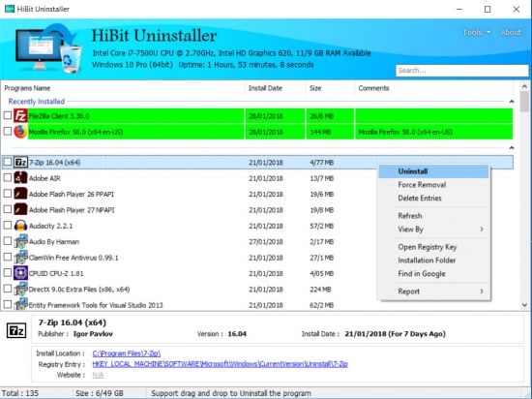Click the HiBit Uninstaller header logo
This screenshot has height=399, width=532.
(x=48, y=48)
